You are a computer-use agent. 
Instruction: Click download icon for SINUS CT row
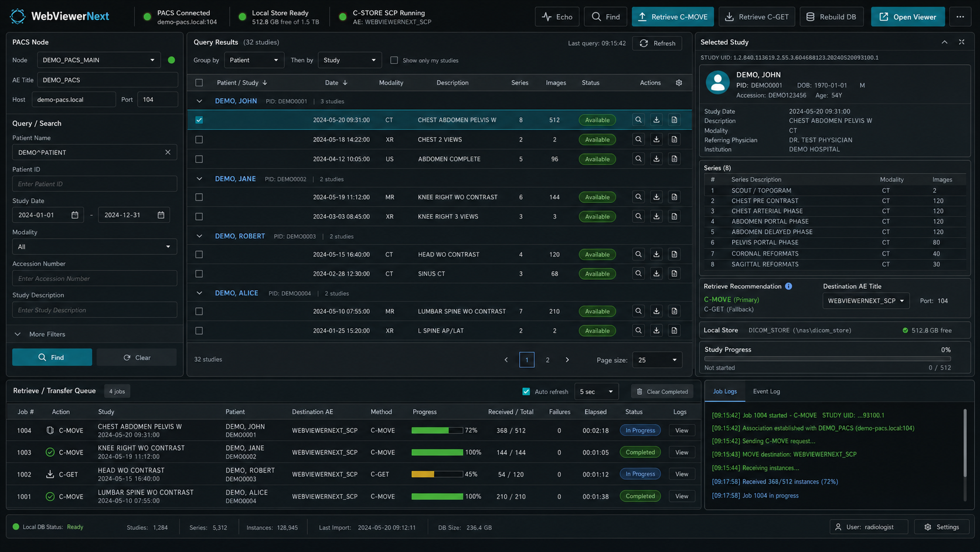656,274
